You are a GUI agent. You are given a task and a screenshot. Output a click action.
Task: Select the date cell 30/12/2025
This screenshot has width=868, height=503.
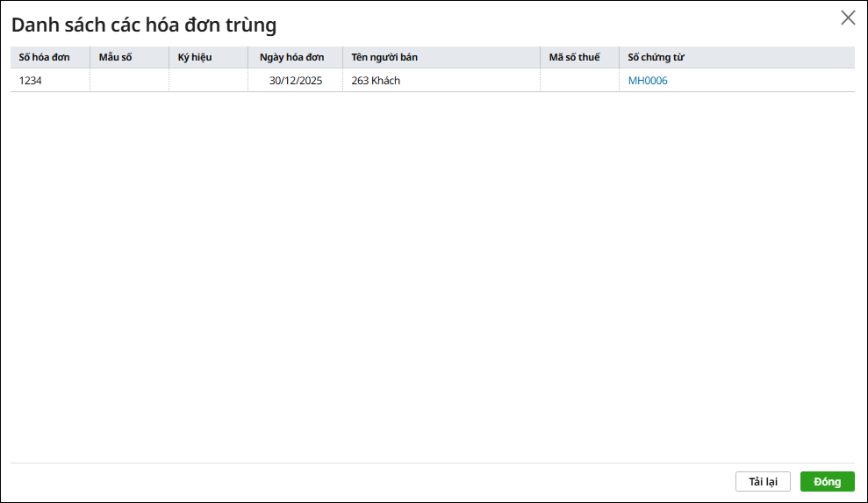[295, 81]
